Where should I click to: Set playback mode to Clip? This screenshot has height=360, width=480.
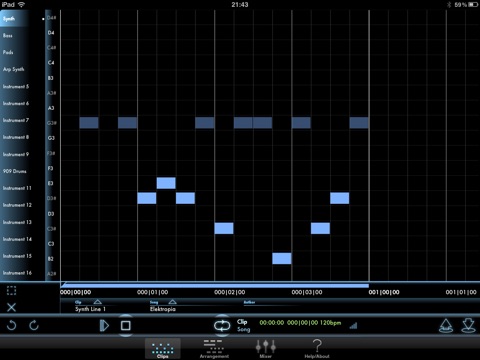click(x=242, y=322)
